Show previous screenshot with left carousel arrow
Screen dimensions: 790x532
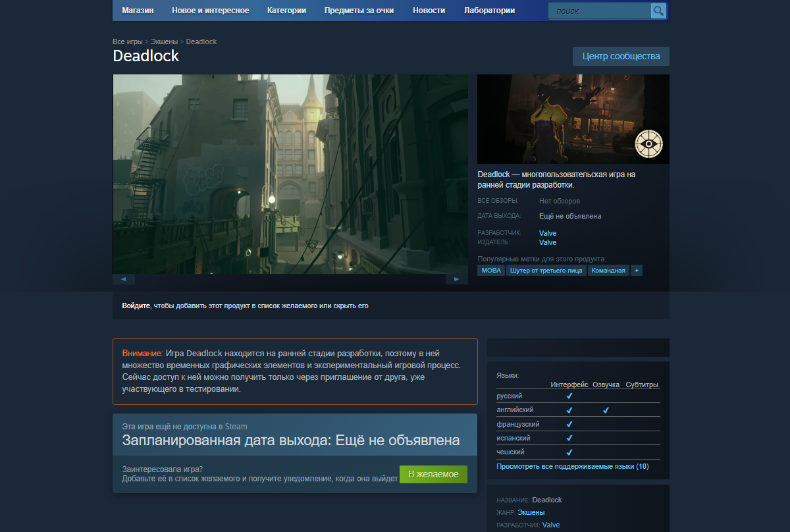[x=124, y=279]
